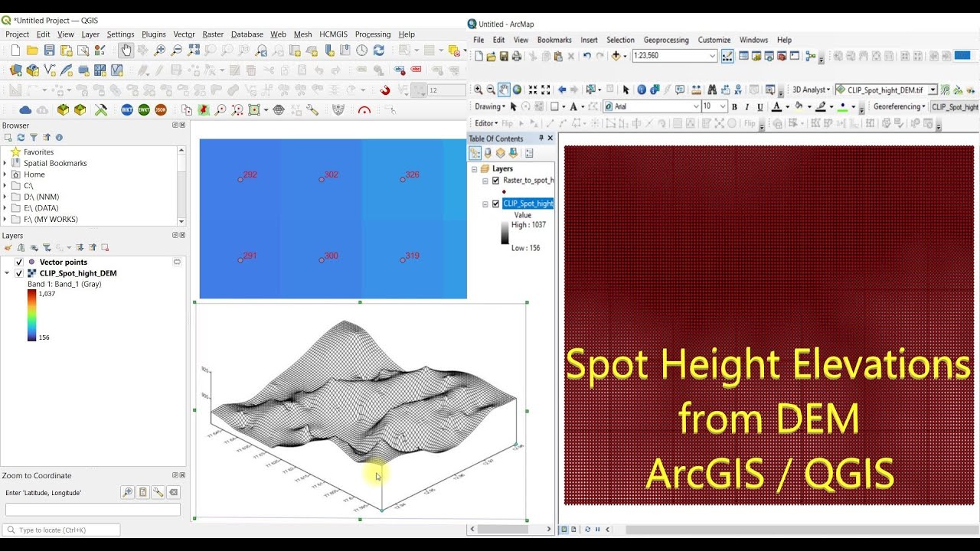Expand the Spatial Bookmarks browser item
The image size is (980, 551).
click(x=5, y=163)
